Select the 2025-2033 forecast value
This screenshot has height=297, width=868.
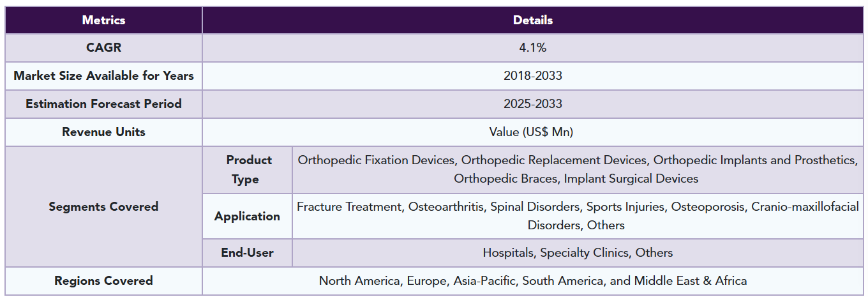tap(533, 104)
